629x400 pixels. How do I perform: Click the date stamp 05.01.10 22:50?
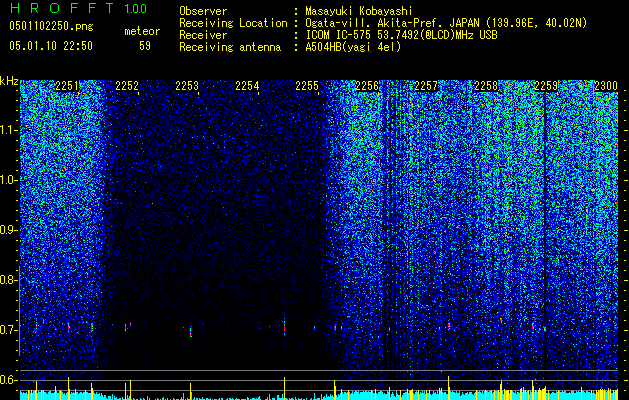(51, 46)
